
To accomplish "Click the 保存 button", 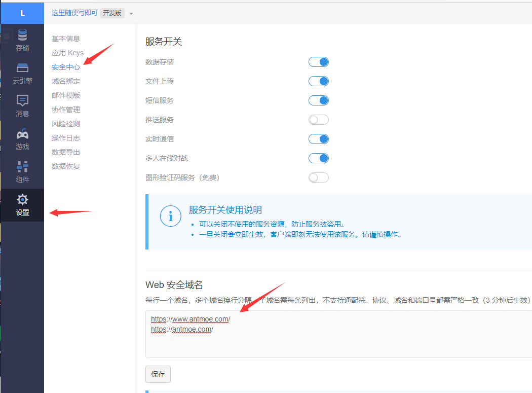I will tap(158, 374).
